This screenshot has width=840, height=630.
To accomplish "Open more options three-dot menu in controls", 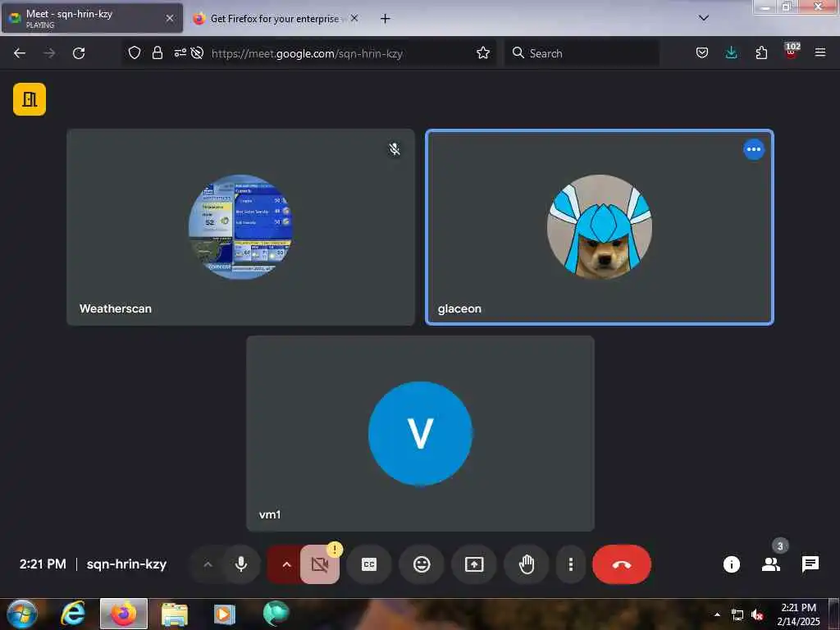I will coord(571,564).
